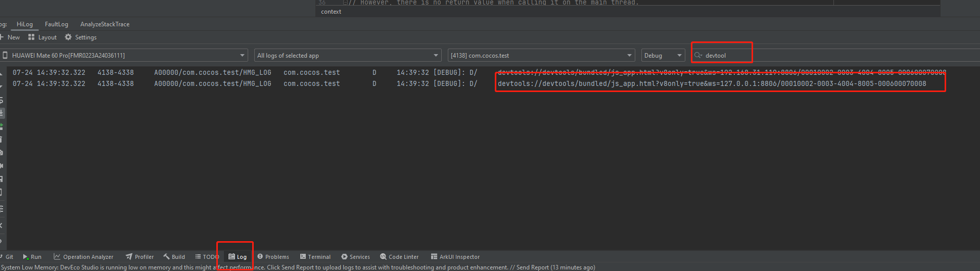Expand the HUAWEI Mate 60 Pro device dropdown
This screenshot has height=271, width=980.
[124, 56]
